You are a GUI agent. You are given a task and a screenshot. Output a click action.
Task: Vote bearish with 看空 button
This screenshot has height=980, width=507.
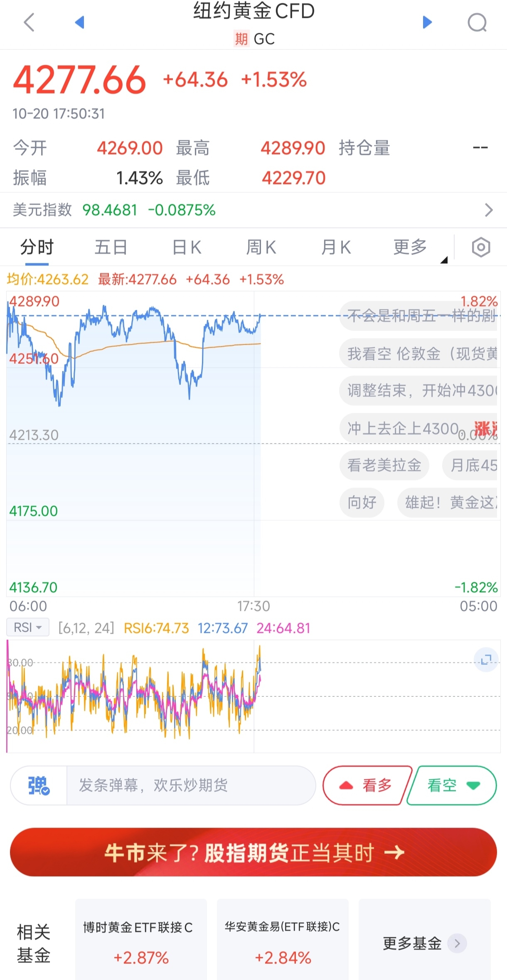point(452,785)
